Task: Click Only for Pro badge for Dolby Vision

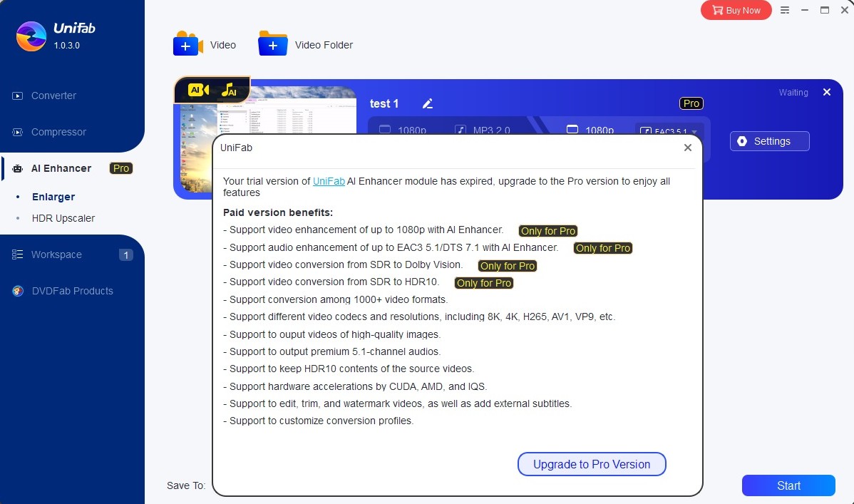Action: 508,266
